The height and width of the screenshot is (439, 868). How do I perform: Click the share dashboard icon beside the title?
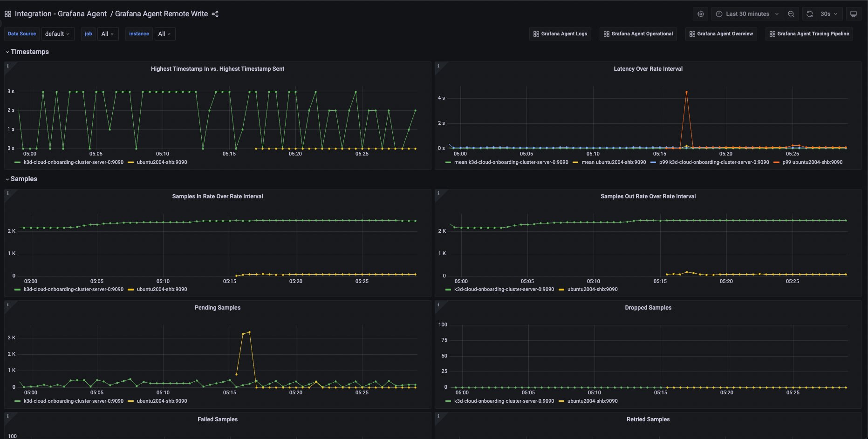215,14
